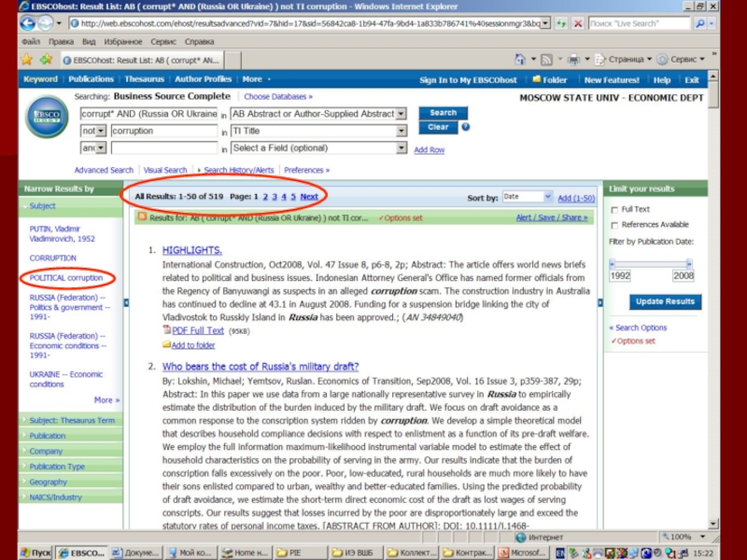This screenshot has height=560, width=747.
Task: Click the RSS icon in results bar
Action: point(142,217)
